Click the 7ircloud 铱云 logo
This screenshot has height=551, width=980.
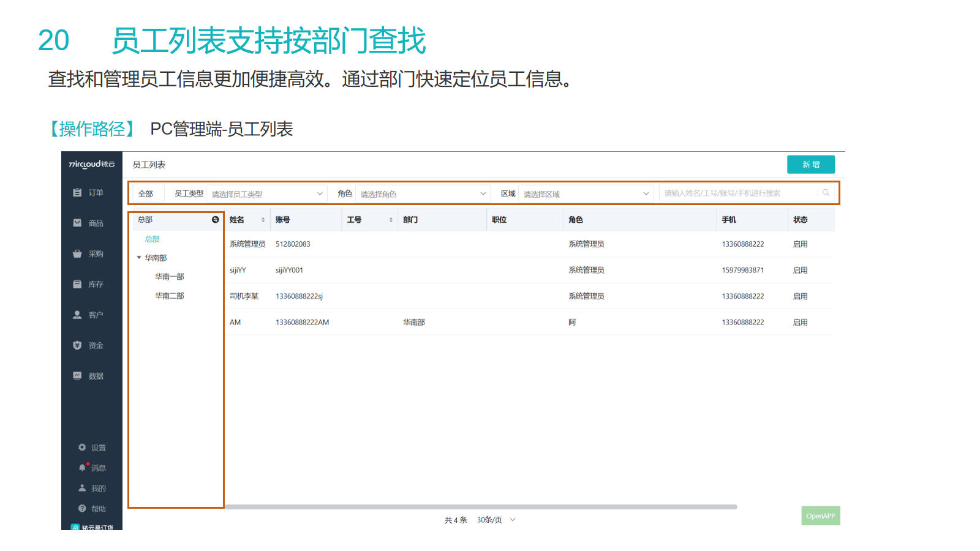92,164
